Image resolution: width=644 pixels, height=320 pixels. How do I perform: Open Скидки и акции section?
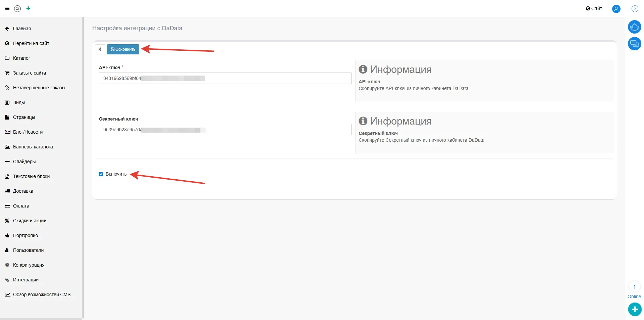pos(30,221)
